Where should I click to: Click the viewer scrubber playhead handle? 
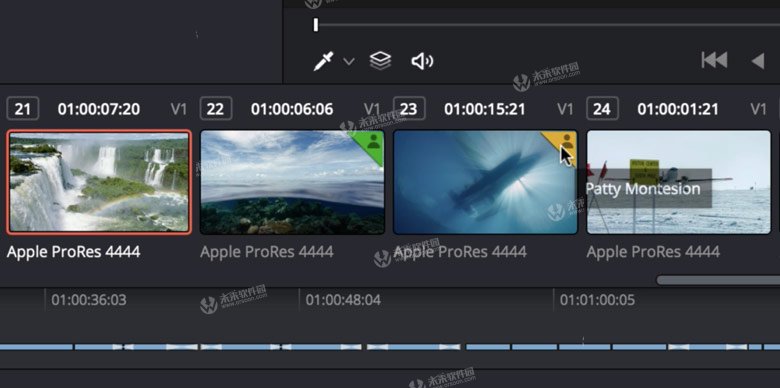[315, 24]
